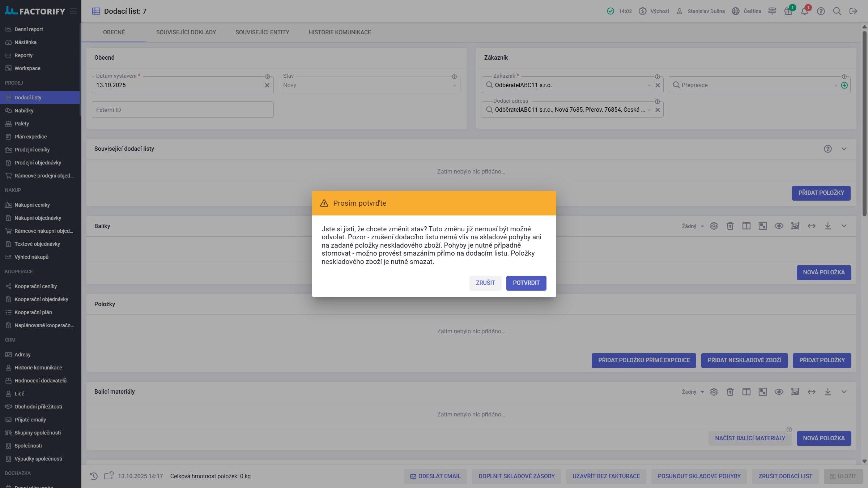Image resolution: width=868 pixels, height=488 pixels.
Task: Click trash icon in Balíky toolbar
Action: [730, 226]
